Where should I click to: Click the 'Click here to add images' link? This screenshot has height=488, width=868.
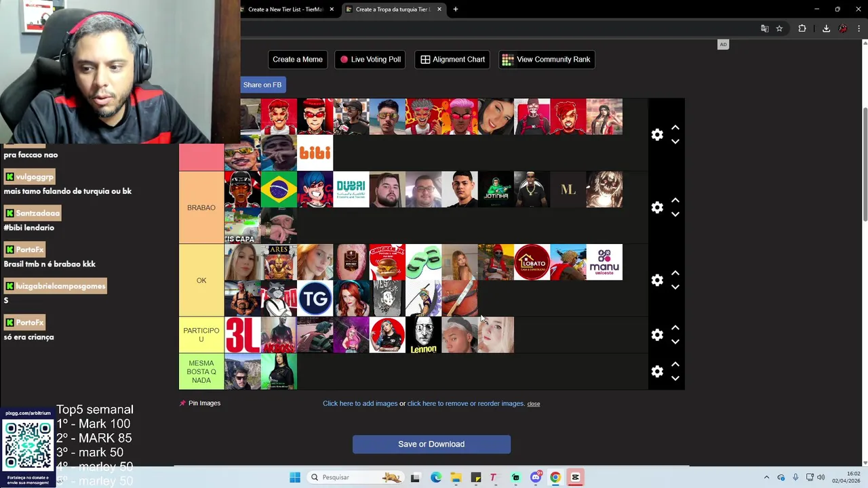click(x=360, y=403)
